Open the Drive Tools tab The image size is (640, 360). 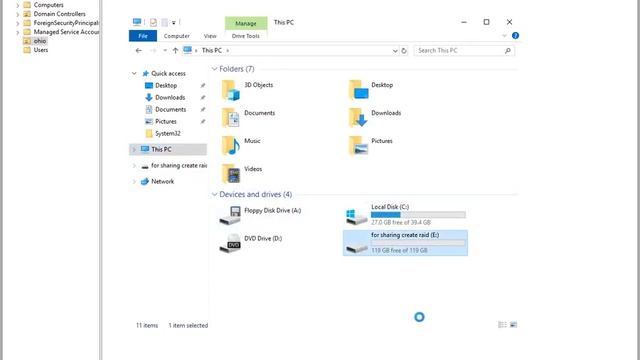(246, 36)
